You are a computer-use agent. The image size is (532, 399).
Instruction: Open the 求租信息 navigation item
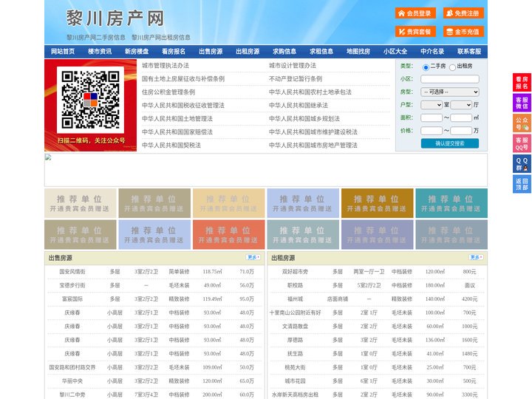click(x=321, y=52)
